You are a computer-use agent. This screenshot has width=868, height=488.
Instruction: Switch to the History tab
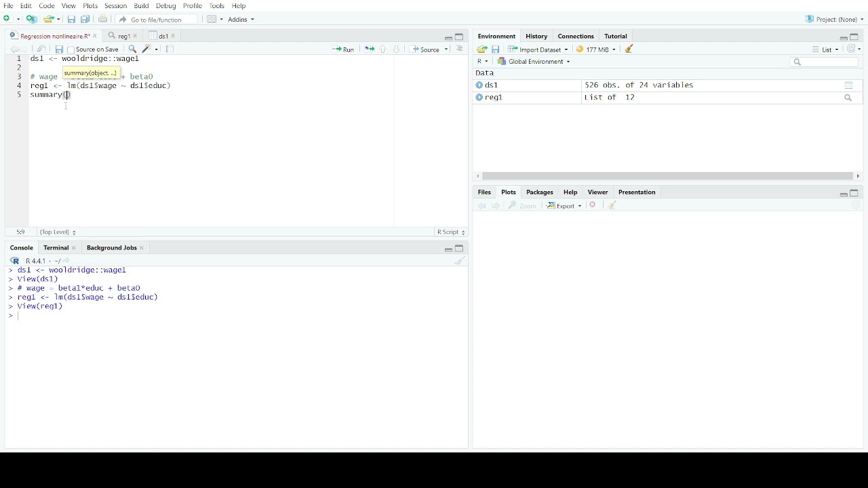538,37
